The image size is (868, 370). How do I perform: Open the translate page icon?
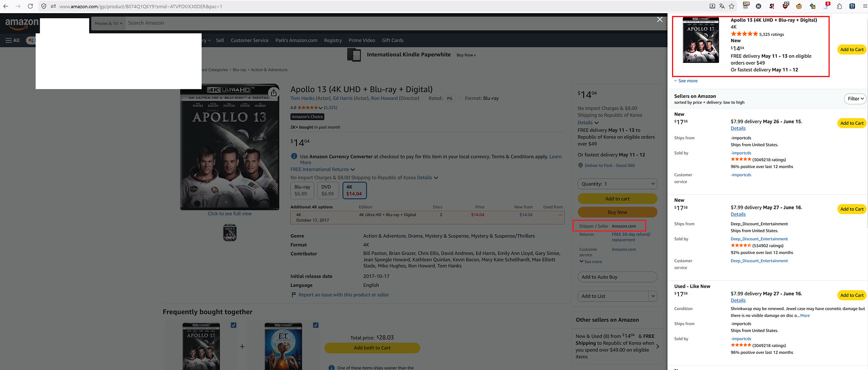click(722, 6)
